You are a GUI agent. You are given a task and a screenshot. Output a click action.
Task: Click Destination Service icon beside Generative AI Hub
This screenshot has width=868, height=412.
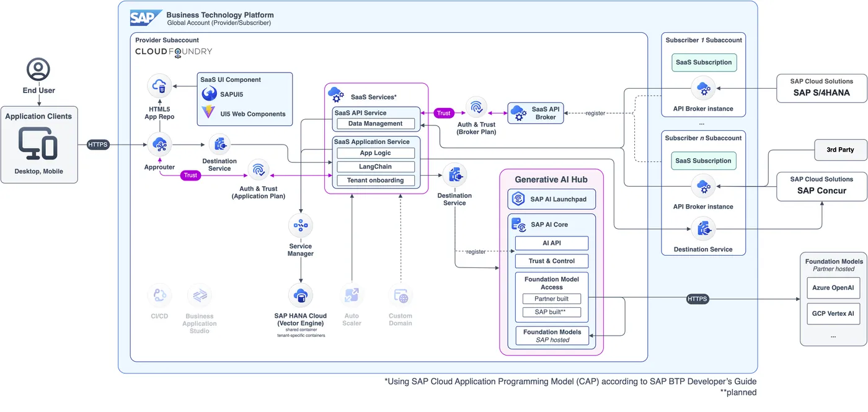[454, 176]
